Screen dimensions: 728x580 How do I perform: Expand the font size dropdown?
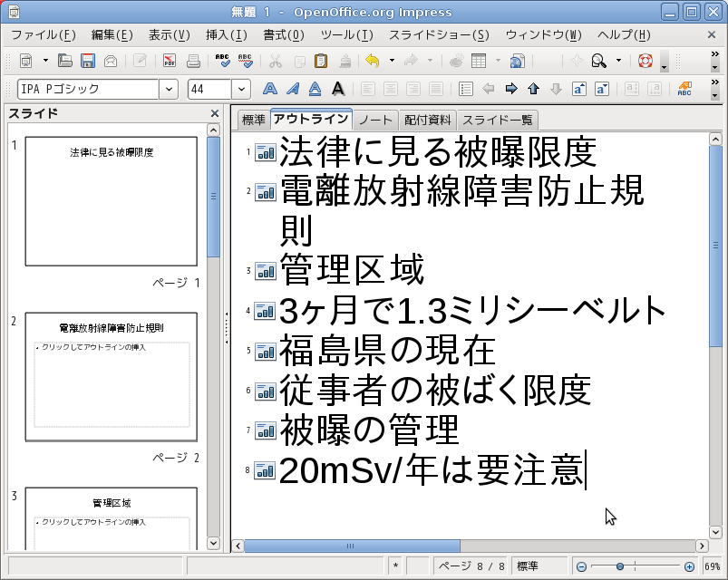241,90
